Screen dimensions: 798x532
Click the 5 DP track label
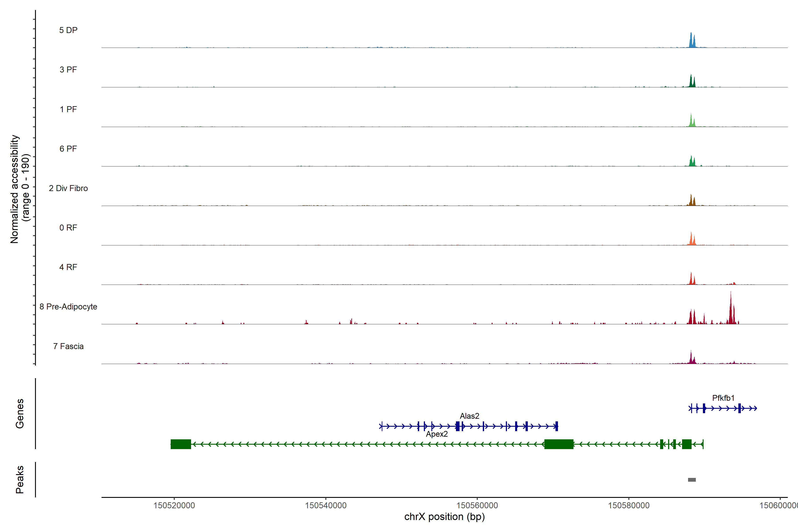coord(68,30)
